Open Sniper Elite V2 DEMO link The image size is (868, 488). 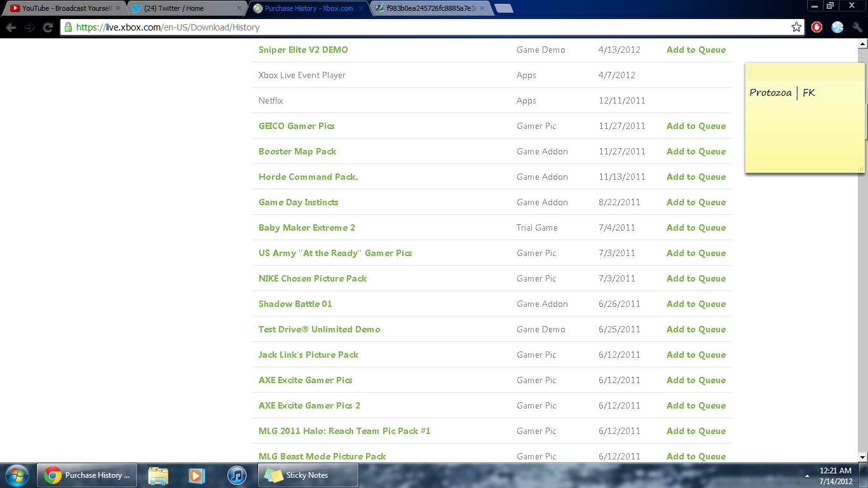click(303, 50)
